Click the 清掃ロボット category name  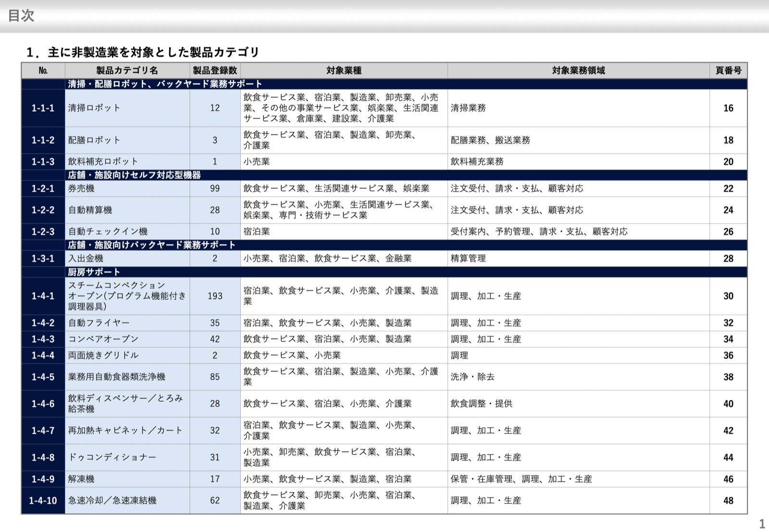pyautogui.click(x=94, y=108)
